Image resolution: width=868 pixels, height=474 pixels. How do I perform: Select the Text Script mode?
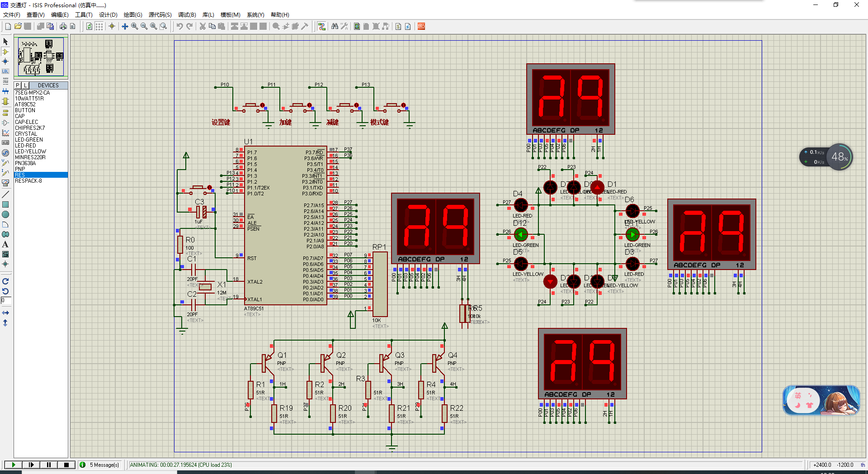pos(5,81)
